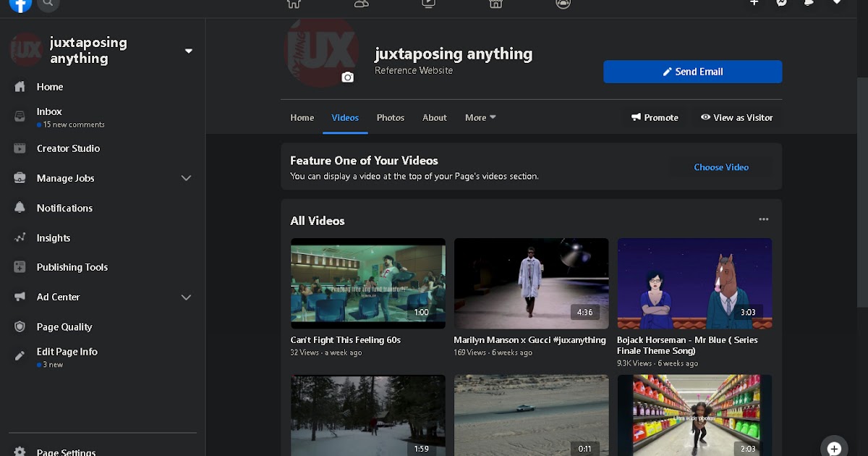Viewport: 868px width, 456px height.
Task: Expand the Ad Center section
Action: pyautogui.click(x=187, y=297)
